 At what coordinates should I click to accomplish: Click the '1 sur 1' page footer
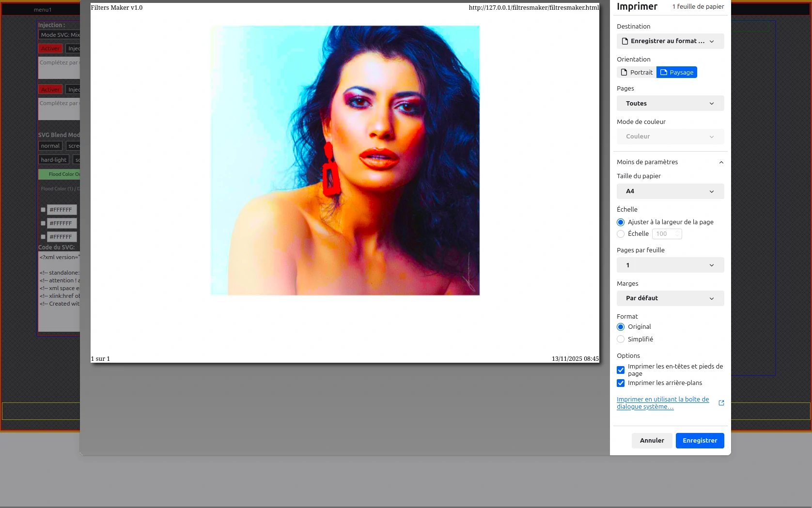click(x=100, y=359)
